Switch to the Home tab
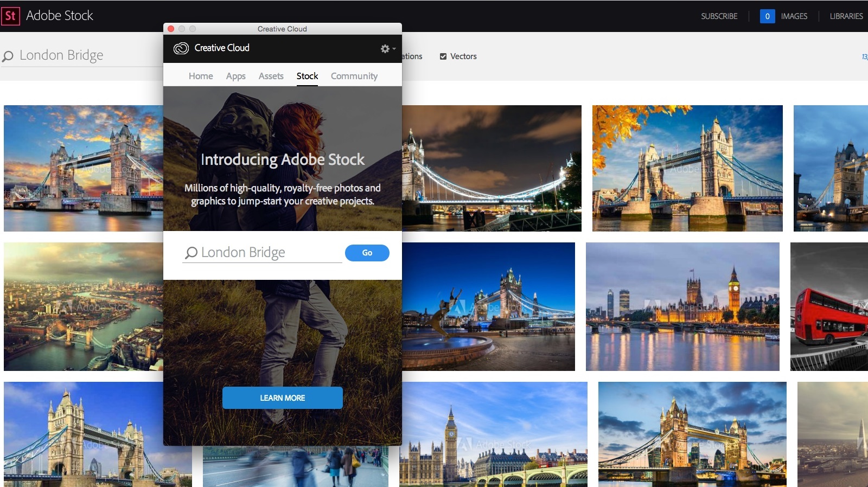The width and height of the screenshot is (868, 487). coord(201,76)
